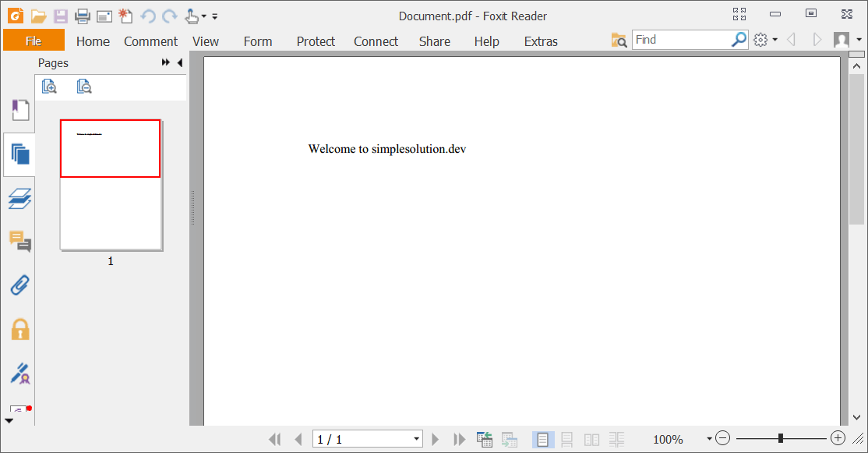The height and width of the screenshot is (453, 868).
Task: Shrink page thumbnails with zoom-out icon
Action: click(x=83, y=87)
